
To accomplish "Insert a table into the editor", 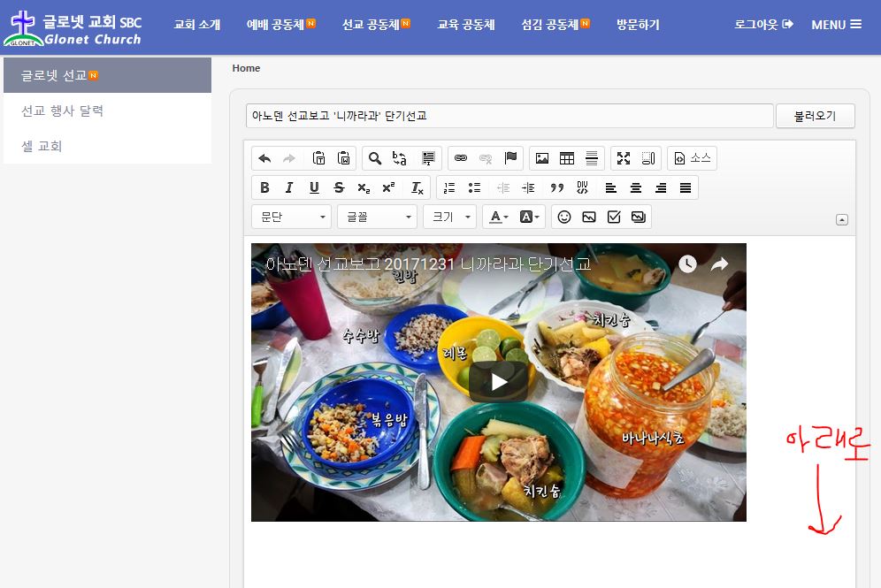I will [567, 158].
